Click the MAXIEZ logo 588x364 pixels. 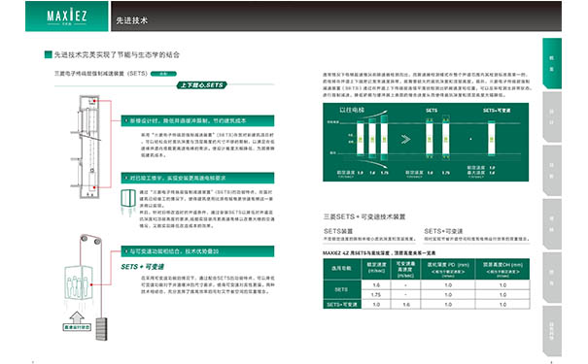coord(67,17)
